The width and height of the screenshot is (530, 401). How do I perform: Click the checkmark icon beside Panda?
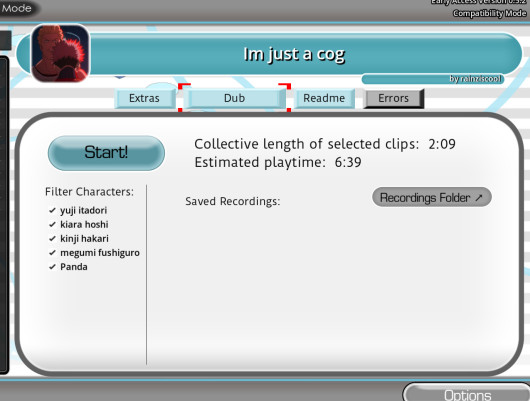(52, 267)
